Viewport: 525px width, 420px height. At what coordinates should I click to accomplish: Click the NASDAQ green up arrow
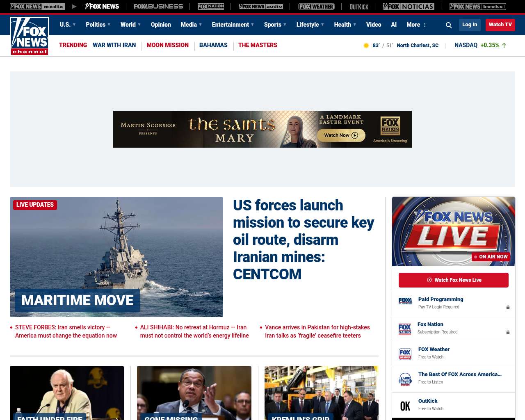click(504, 46)
